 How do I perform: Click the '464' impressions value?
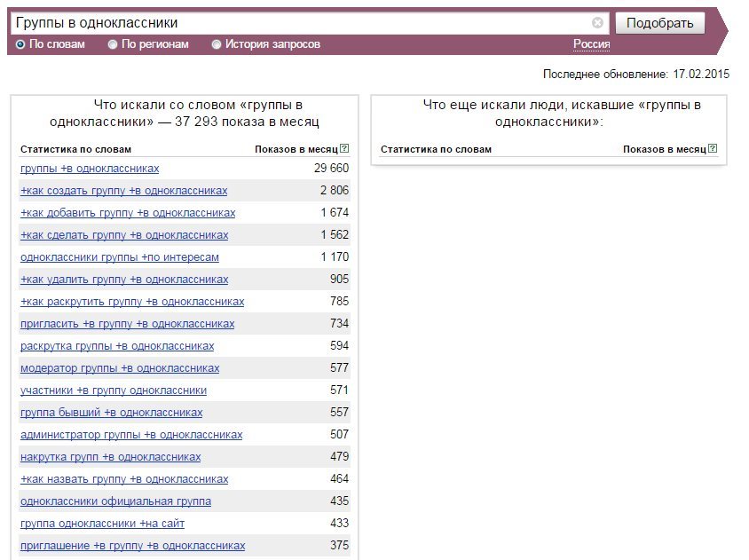(340, 478)
